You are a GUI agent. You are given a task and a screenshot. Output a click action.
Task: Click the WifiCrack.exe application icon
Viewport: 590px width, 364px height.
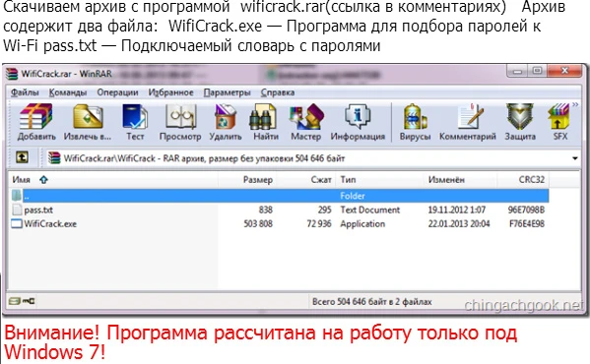pyautogui.click(x=17, y=224)
